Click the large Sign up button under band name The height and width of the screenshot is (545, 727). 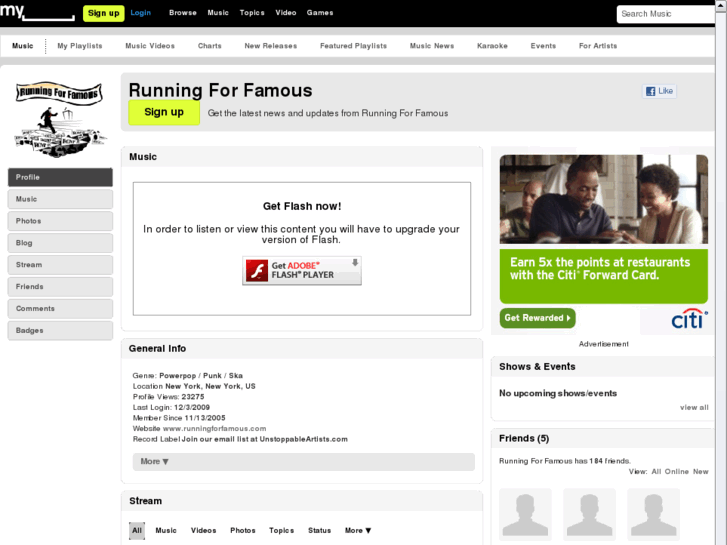click(164, 112)
